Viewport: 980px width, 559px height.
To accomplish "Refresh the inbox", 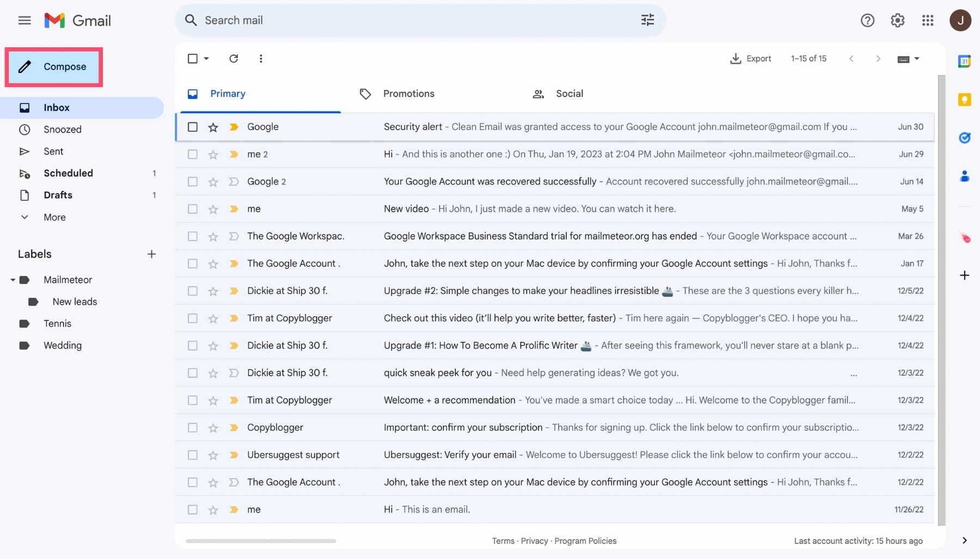I will pyautogui.click(x=234, y=58).
